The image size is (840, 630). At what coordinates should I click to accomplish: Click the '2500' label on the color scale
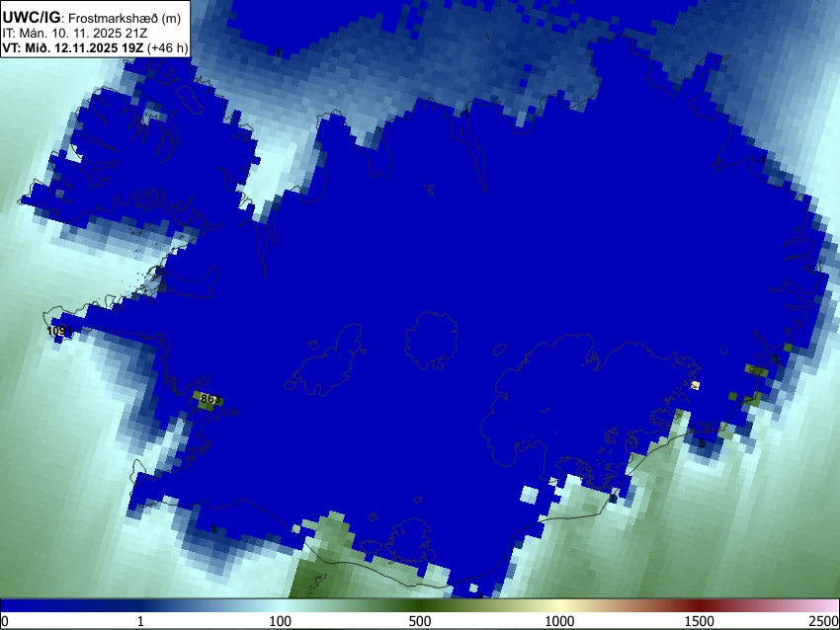click(x=825, y=621)
